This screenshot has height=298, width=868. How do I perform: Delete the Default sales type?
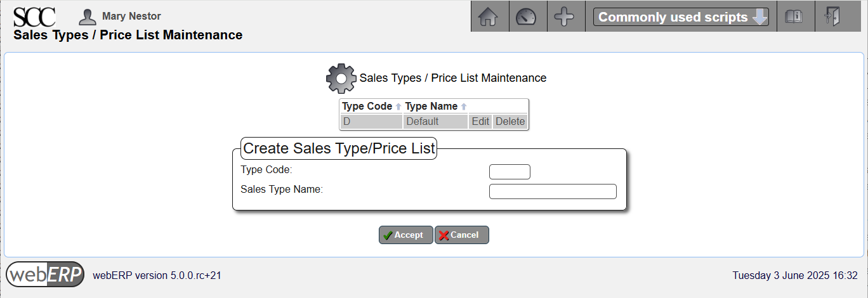(x=510, y=122)
